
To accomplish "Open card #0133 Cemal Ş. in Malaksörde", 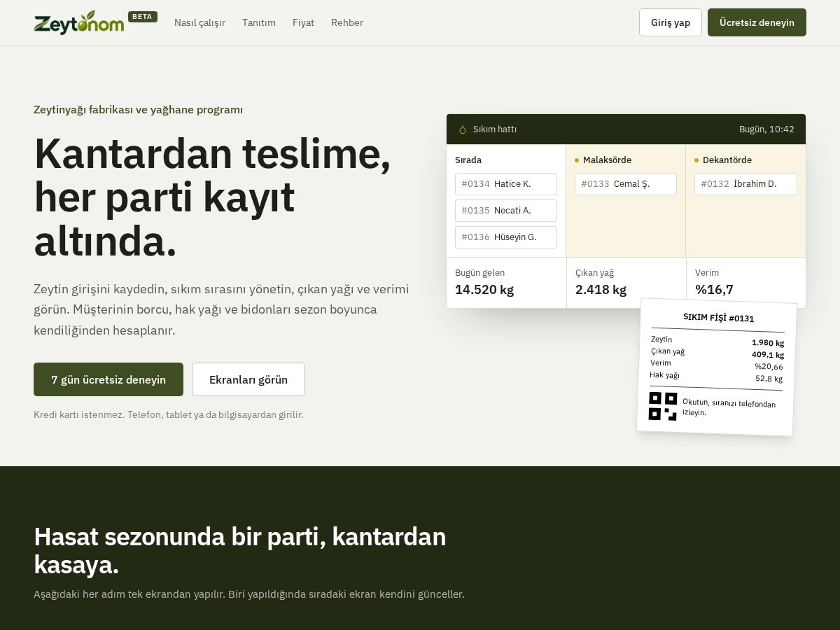I will click(x=626, y=184).
